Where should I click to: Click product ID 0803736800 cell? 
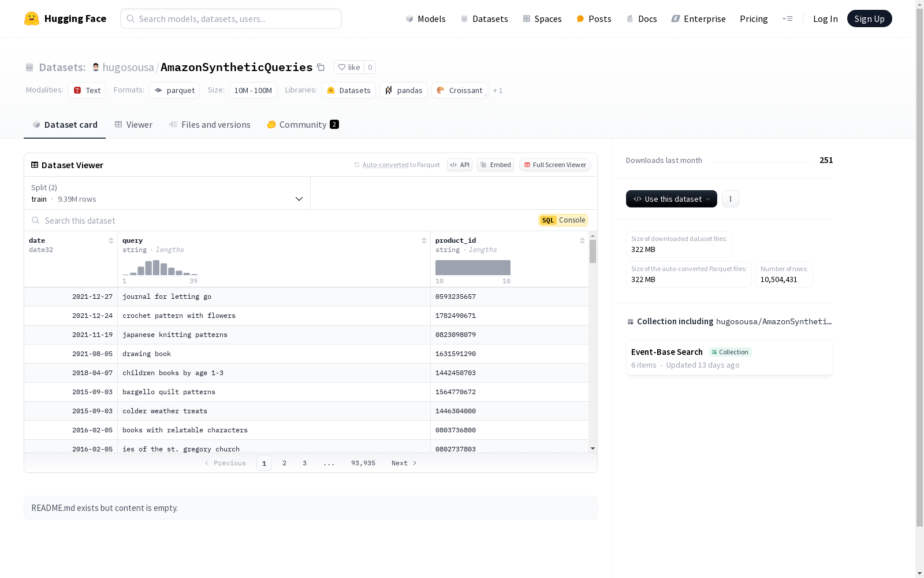(509, 430)
